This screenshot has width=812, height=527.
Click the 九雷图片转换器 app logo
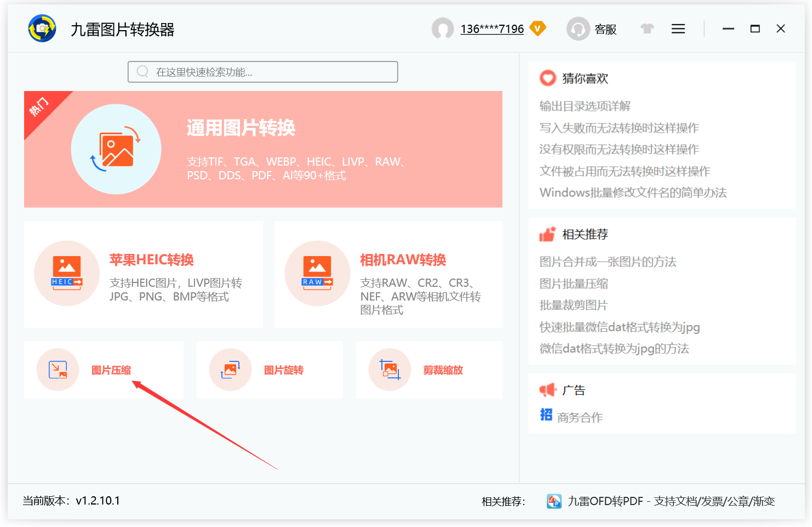(x=42, y=28)
